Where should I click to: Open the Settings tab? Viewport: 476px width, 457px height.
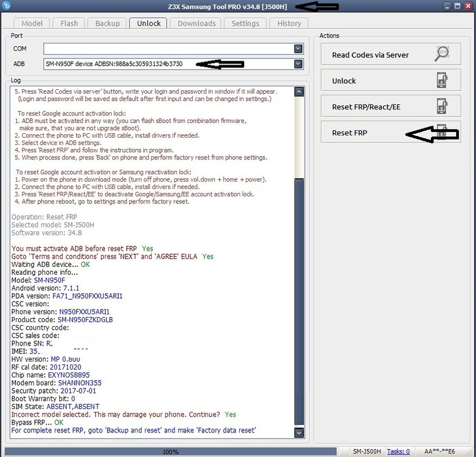[x=245, y=23]
